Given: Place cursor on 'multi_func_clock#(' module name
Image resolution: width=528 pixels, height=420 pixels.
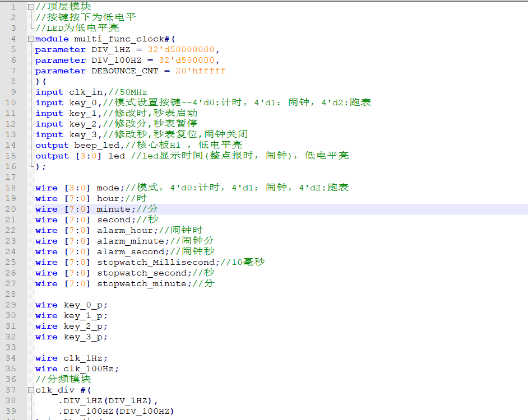Looking at the screenshot, I should pos(124,39).
